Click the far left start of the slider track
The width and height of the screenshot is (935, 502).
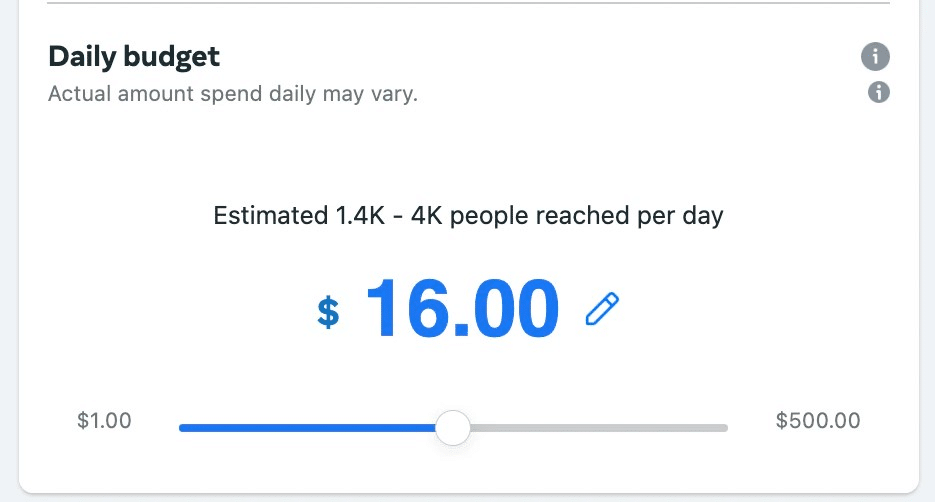pos(182,427)
